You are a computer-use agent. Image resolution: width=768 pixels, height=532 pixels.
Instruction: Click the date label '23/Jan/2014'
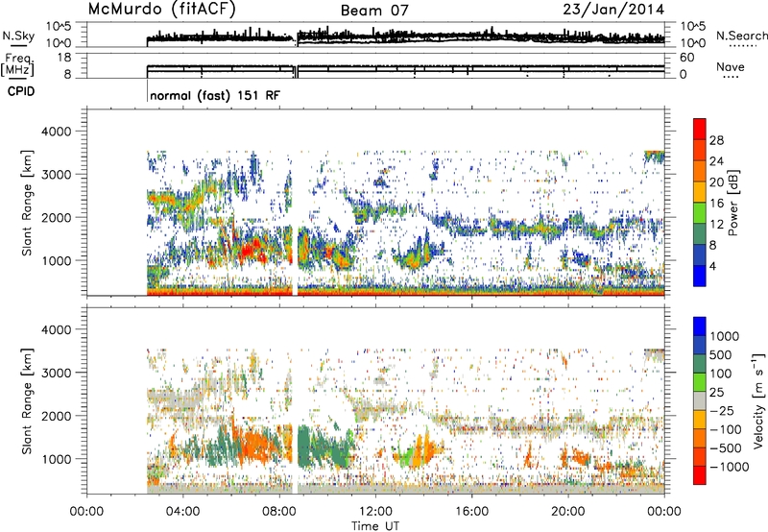point(613,10)
